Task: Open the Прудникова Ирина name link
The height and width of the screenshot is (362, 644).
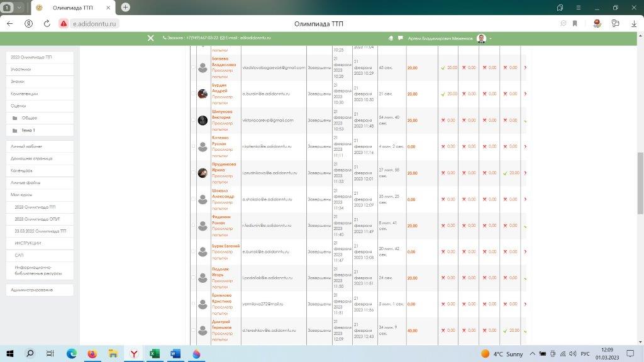Action: click(x=224, y=167)
